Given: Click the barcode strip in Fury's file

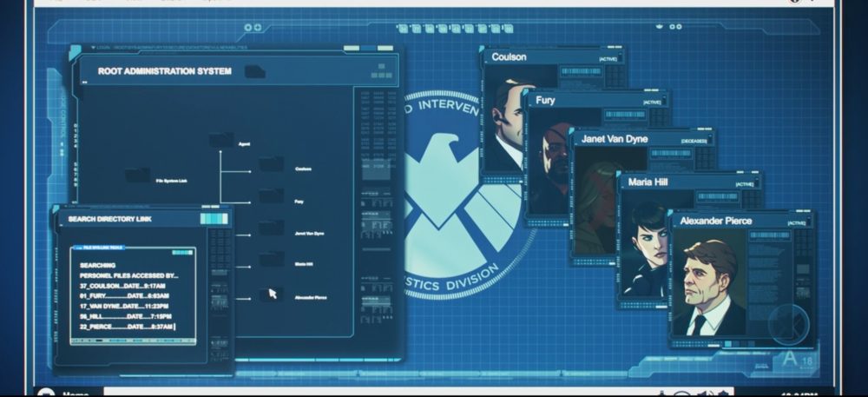Looking at the screenshot, I should [625, 115].
